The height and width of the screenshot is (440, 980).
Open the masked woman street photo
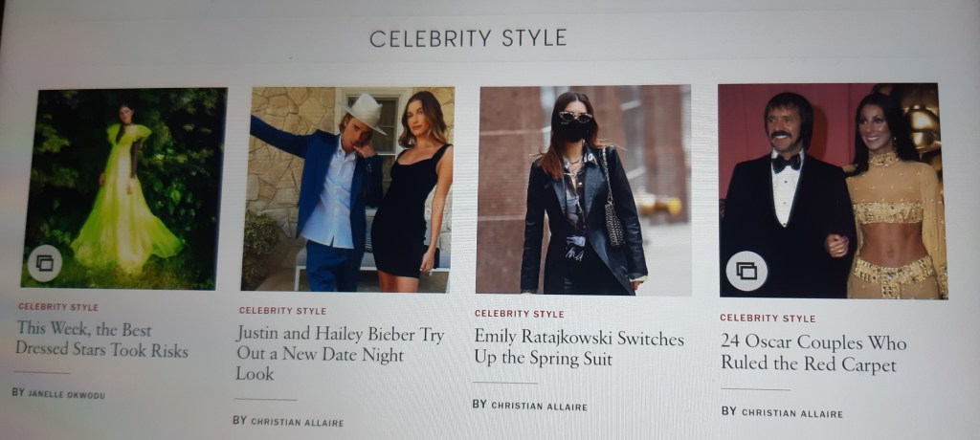pos(584,190)
